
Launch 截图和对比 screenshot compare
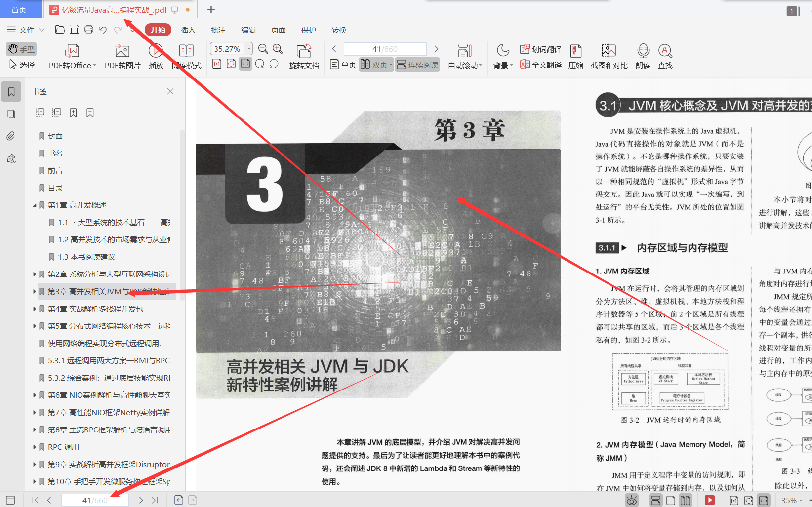pyautogui.click(x=609, y=56)
